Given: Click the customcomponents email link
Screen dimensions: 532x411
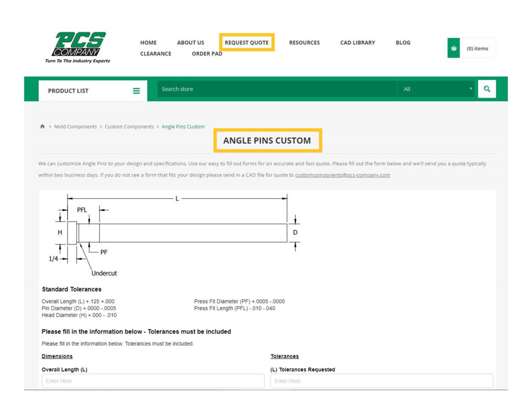Looking at the screenshot, I should click(x=342, y=175).
